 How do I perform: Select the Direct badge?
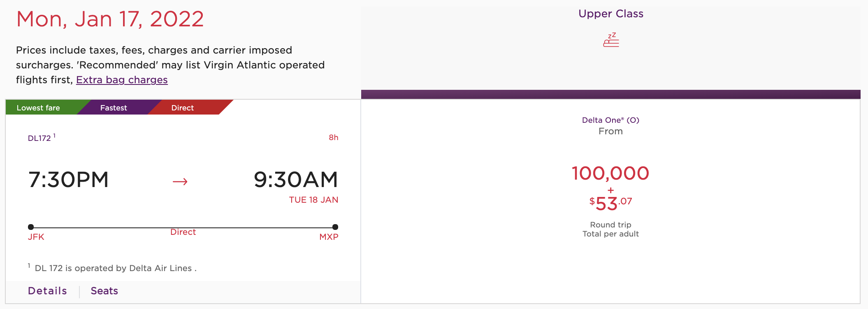tap(183, 108)
